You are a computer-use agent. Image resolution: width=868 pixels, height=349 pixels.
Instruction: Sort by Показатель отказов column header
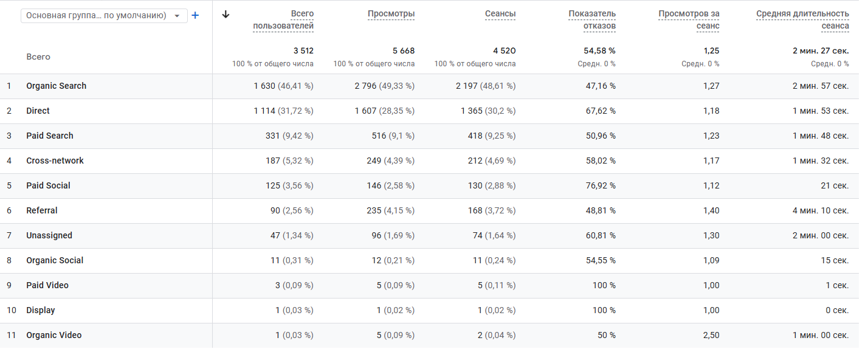(592, 19)
